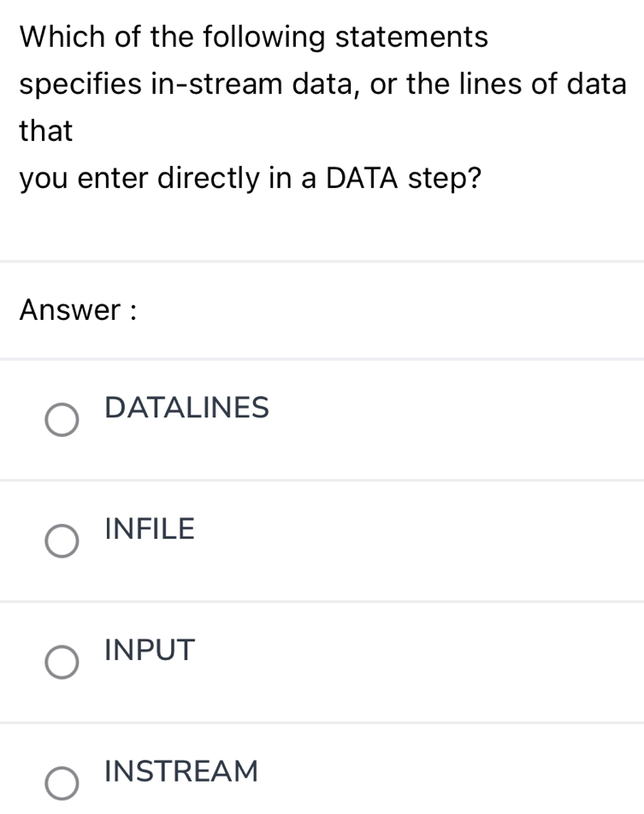
Task: Click the INSTREAM answer label
Action: tap(179, 771)
